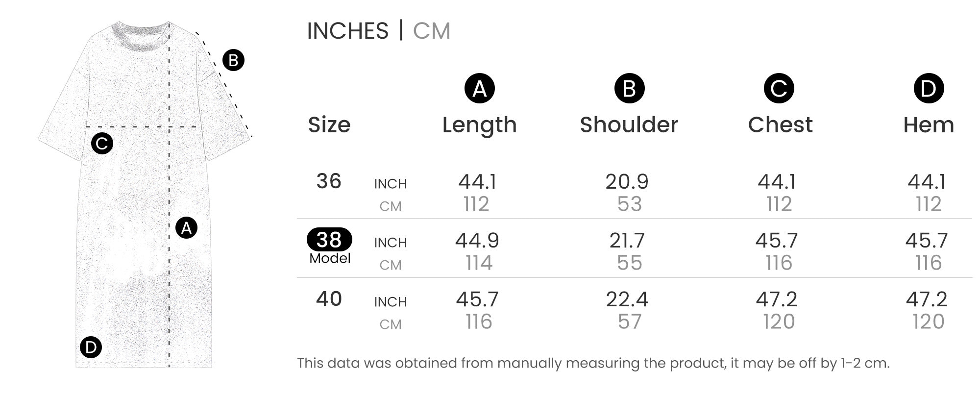This screenshot has width=980, height=395.
Task: Choose size 40 row label
Action: 329,299
